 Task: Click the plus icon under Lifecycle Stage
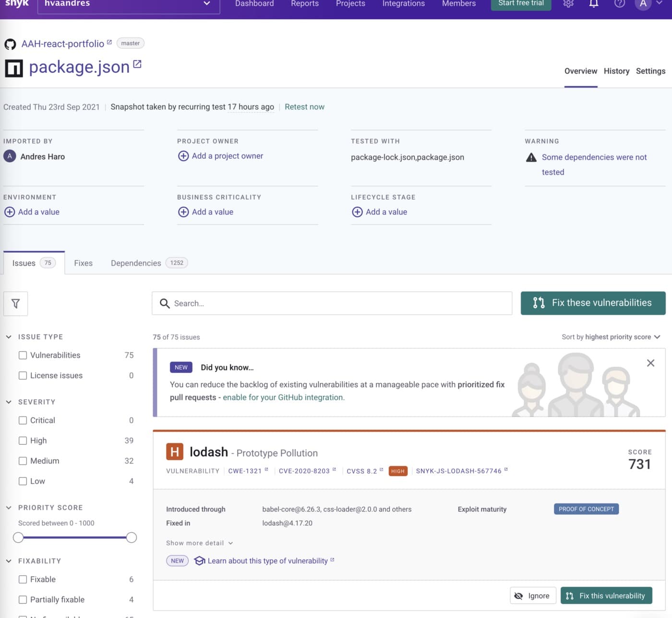(357, 212)
